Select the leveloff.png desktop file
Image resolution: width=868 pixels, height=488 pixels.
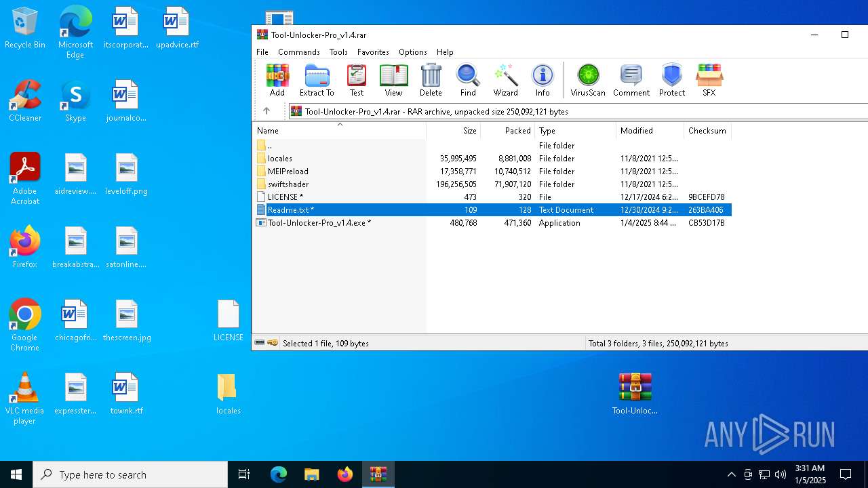126,175
